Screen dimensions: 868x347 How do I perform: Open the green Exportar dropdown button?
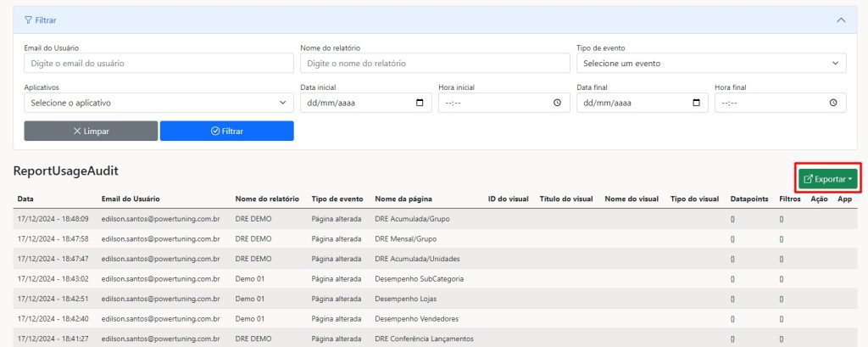point(828,179)
